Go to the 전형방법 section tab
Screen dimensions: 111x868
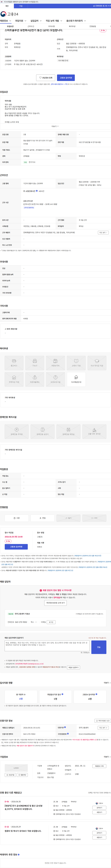[x=92, y=26]
